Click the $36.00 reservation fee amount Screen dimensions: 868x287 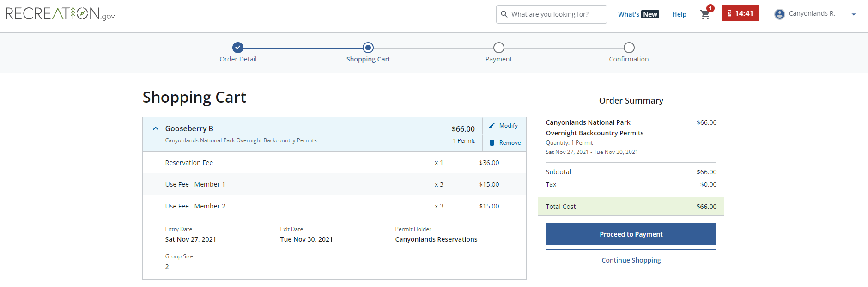coord(489,163)
